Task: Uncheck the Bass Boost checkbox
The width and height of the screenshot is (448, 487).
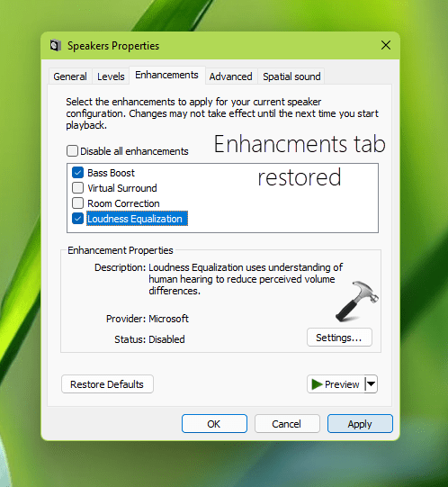Action: click(x=77, y=172)
